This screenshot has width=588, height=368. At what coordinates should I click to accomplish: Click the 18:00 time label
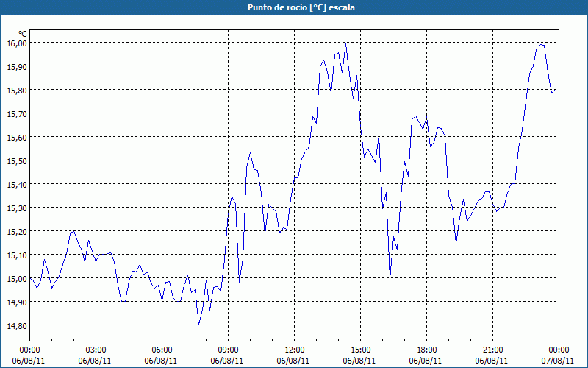point(427,350)
